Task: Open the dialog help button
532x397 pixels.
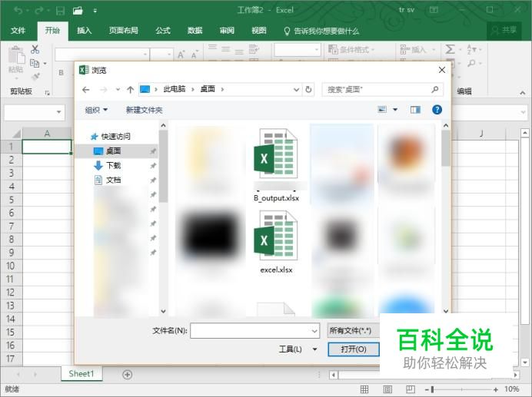Action: click(437, 110)
